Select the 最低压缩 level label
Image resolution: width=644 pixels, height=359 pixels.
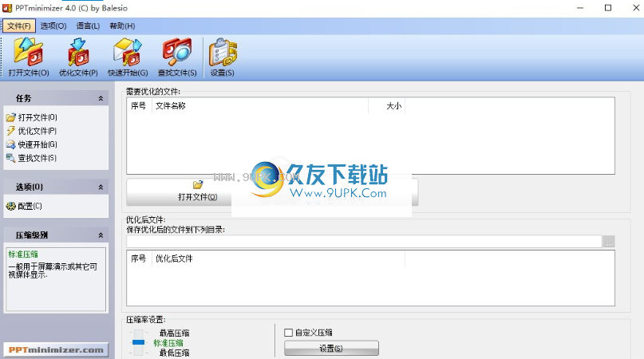click(x=174, y=353)
